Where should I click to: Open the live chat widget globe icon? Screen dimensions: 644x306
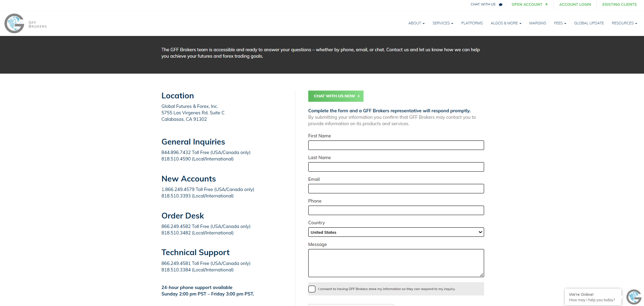pyautogui.click(x=633, y=297)
